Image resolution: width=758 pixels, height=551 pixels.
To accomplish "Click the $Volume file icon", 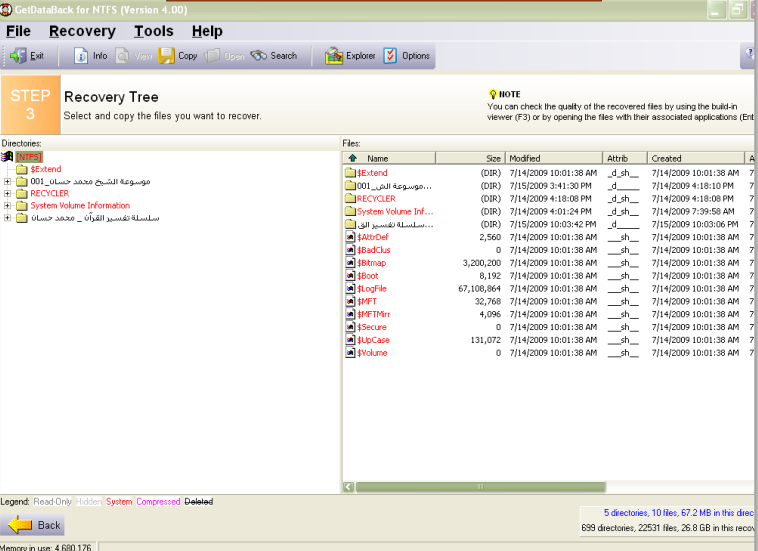I will click(350, 353).
